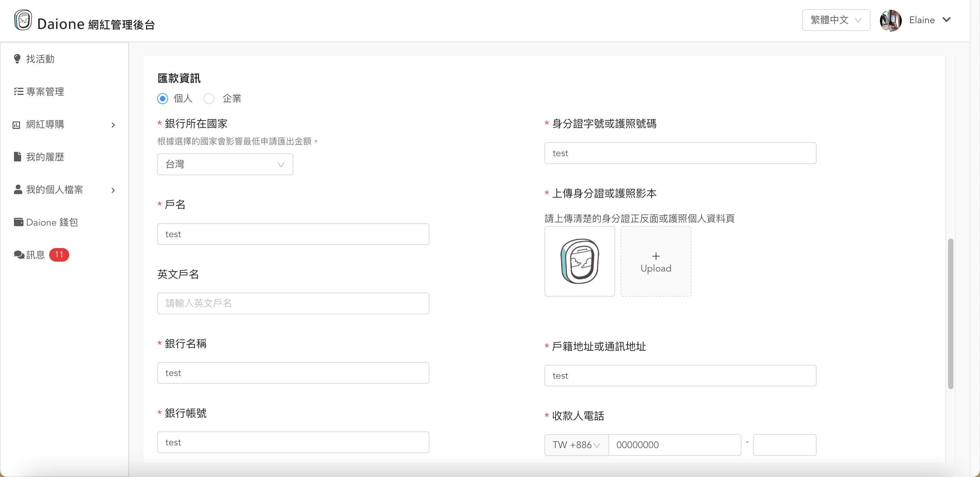Click the 戶名 input field
This screenshot has height=477, width=980.
click(x=293, y=234)
